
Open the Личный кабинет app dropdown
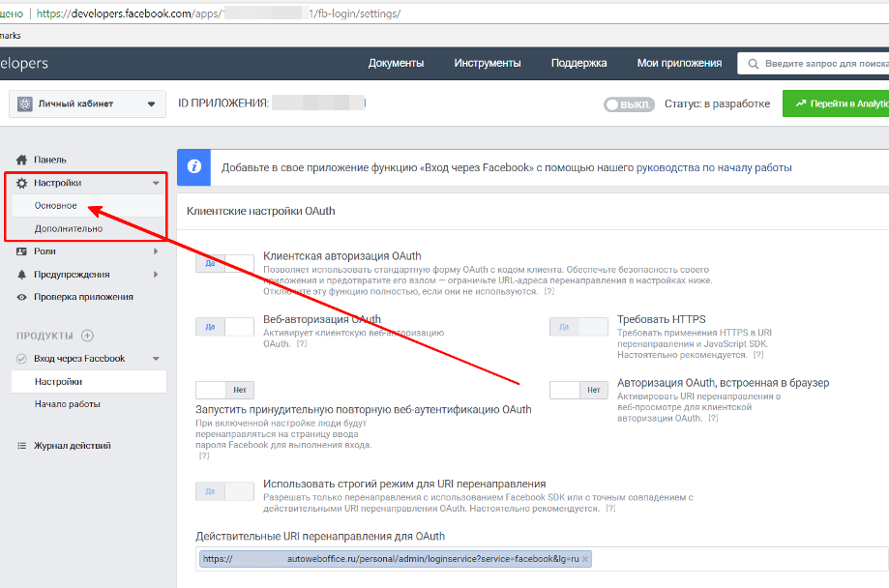[87, 103]
